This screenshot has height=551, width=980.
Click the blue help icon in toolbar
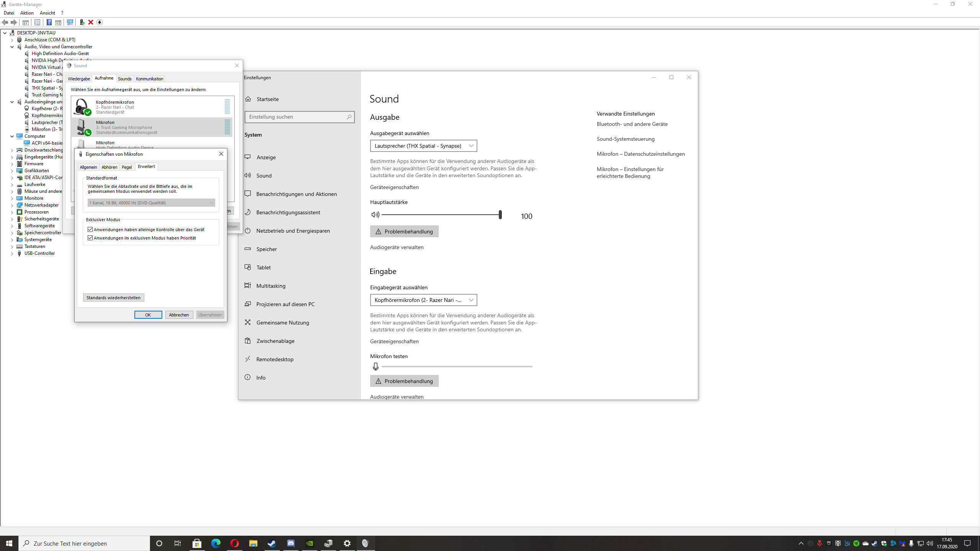coord(49,22)
